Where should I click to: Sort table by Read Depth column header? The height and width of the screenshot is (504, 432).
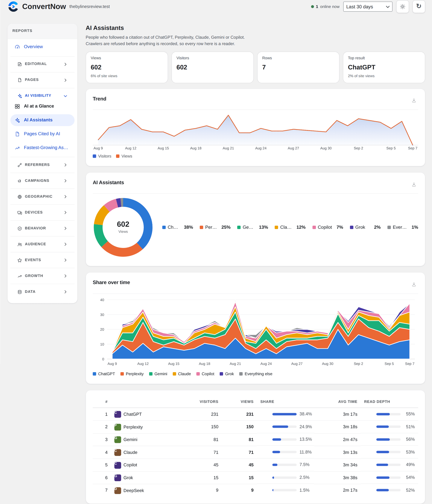pos(377,402)
